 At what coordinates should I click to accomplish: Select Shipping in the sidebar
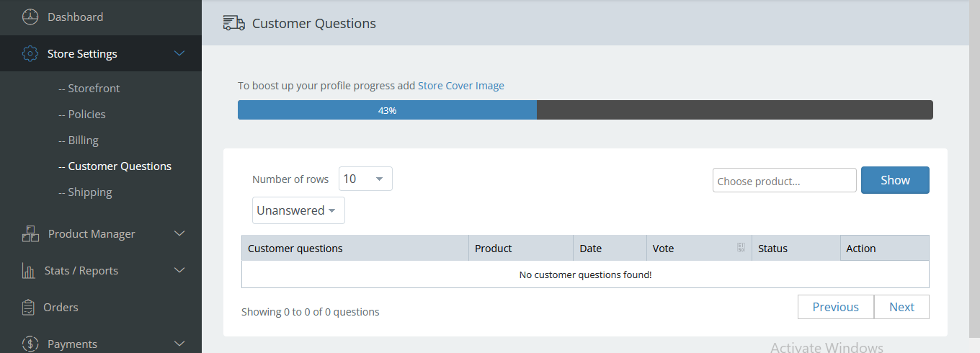click(85, 192)
